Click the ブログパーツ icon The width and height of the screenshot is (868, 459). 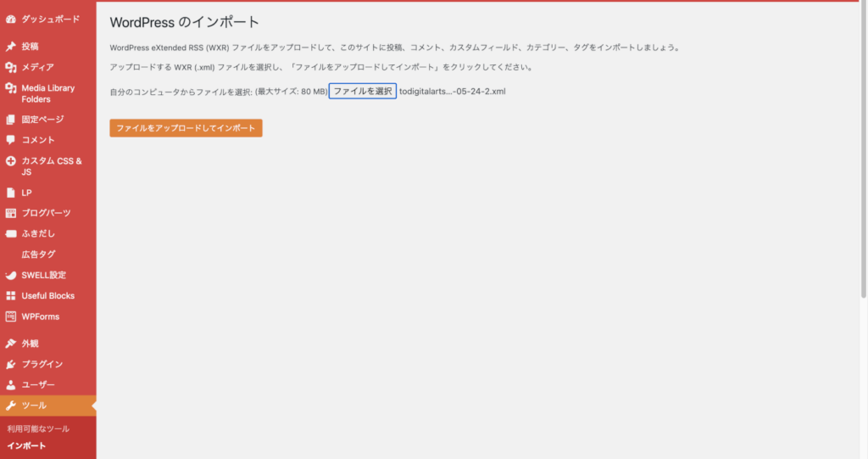10,214
